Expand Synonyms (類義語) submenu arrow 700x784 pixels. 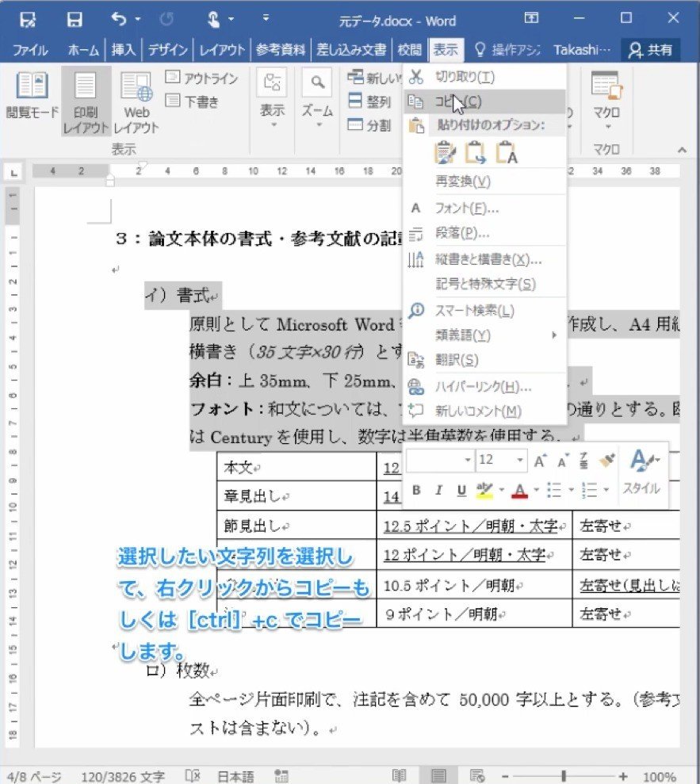pyautogui.click(x=554, y=335)
